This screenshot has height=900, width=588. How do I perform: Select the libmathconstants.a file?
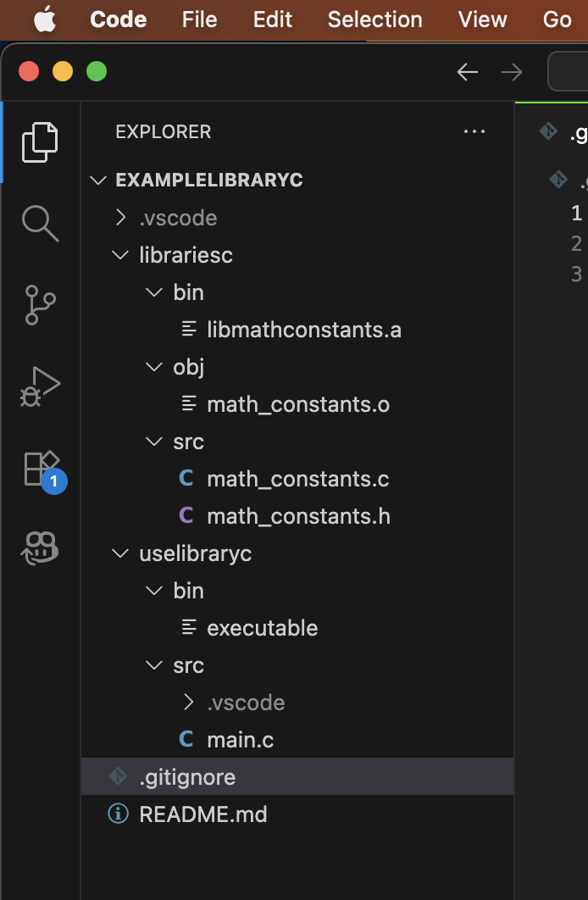coord(303,330)
